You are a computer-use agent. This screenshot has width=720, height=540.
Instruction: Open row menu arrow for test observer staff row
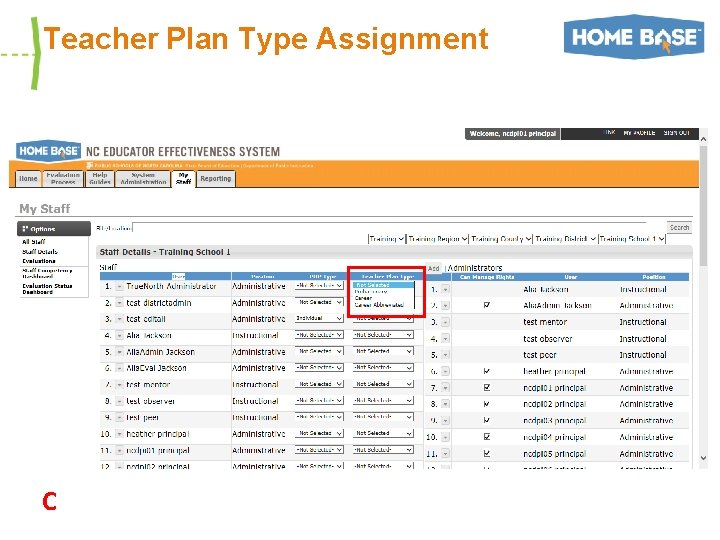(x=119, y=401)
